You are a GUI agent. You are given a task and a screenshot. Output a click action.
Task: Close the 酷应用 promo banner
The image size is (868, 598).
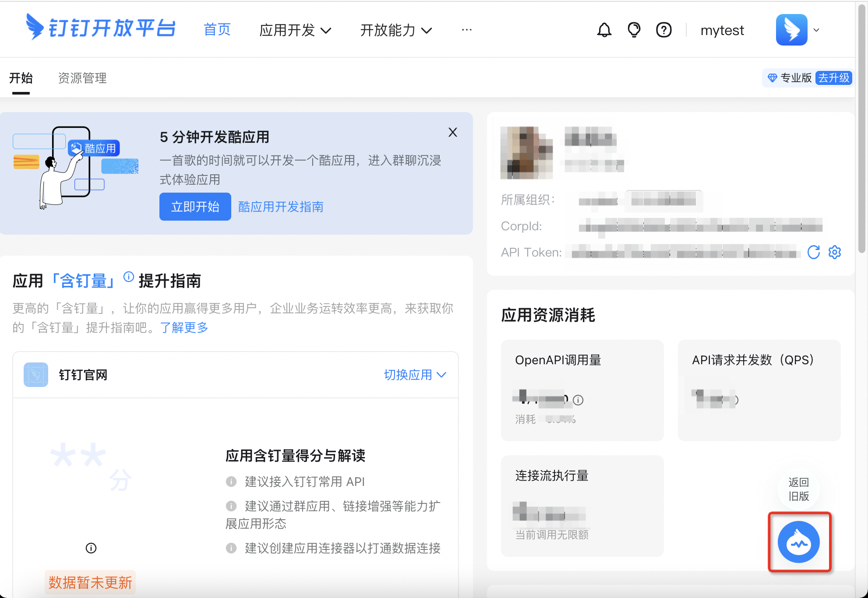(453, 132)
